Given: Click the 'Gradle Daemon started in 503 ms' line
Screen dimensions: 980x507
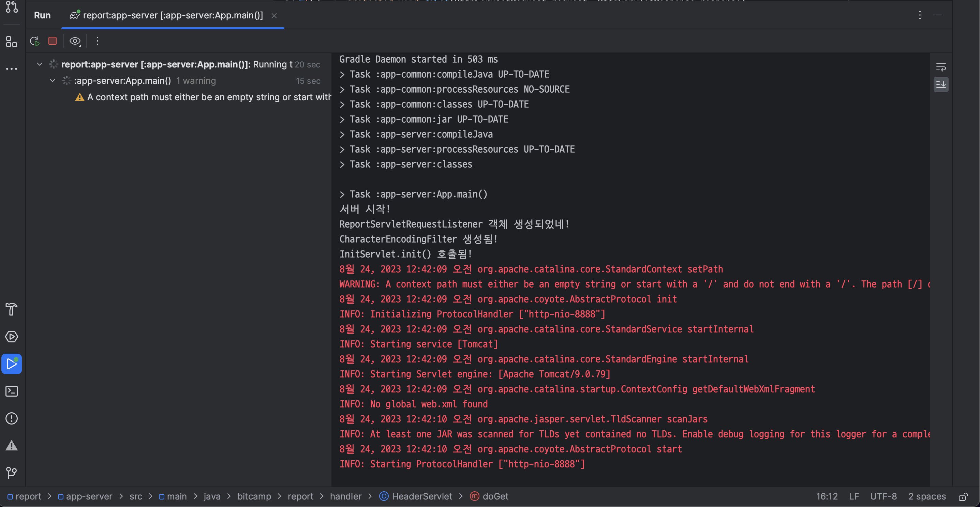Looking at the screenshot, I should [x=418, y=60].
